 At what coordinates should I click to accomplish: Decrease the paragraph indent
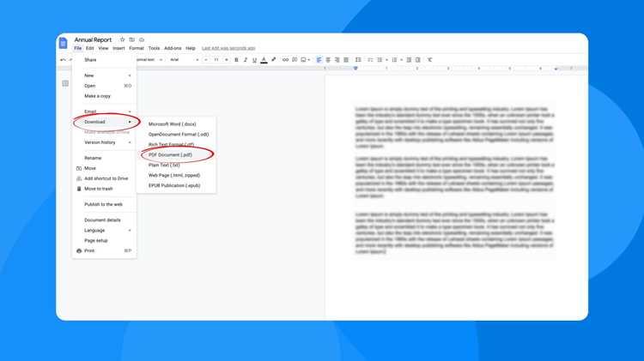pyautogui.click(x=409, y=60)
